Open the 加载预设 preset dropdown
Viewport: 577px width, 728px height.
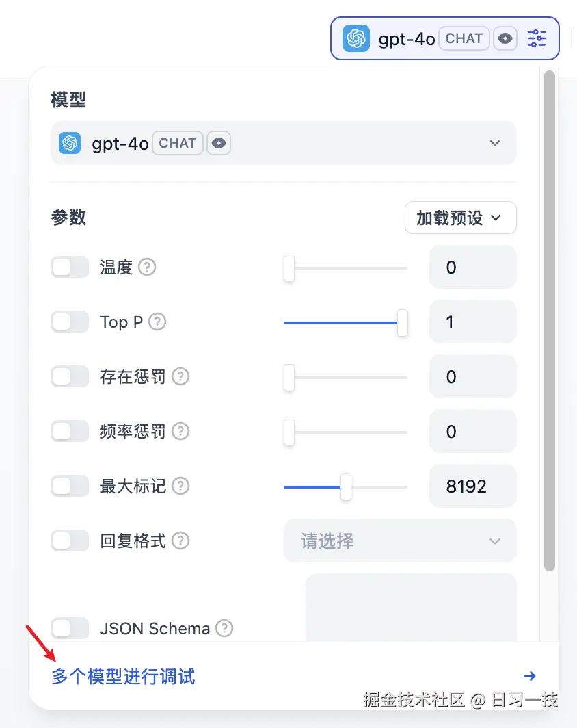tap(460, 218)
